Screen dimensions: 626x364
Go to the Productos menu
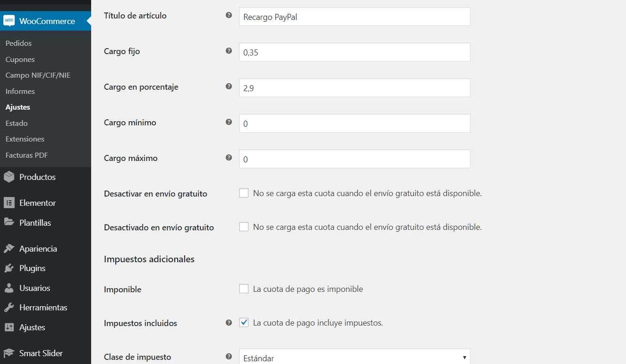37,177
